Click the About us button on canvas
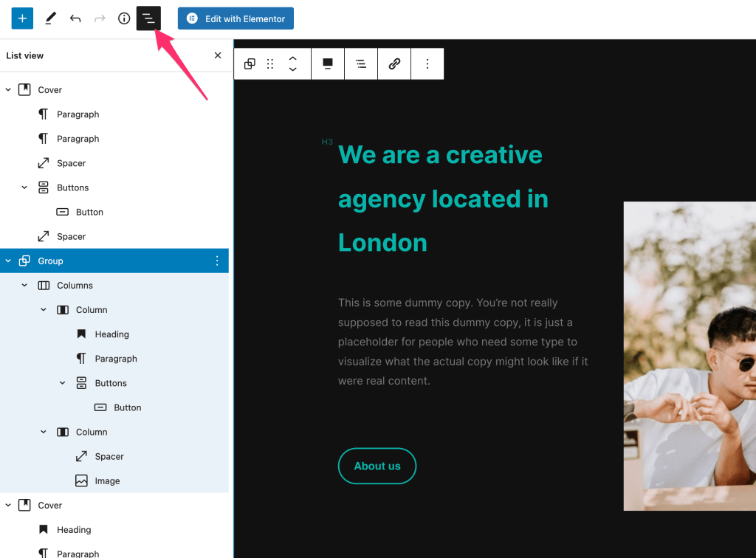The width and height of the screenshot is (756, 558). 377,466
